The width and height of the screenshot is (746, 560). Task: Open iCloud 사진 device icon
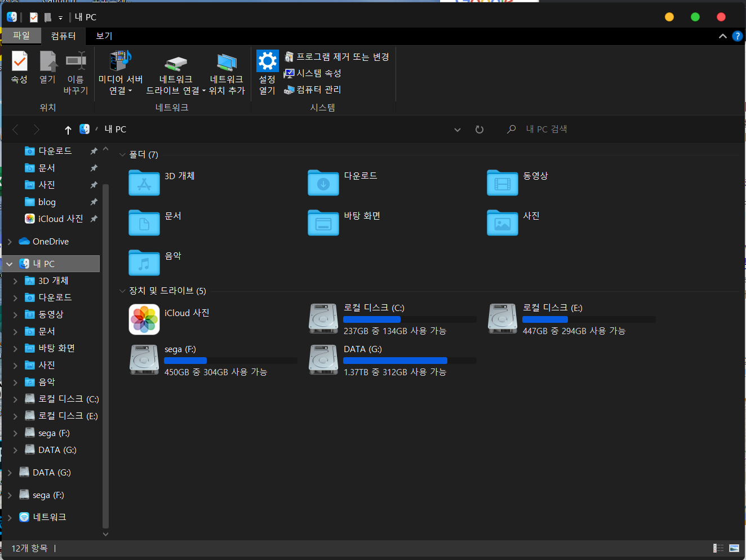click(144, 319)
